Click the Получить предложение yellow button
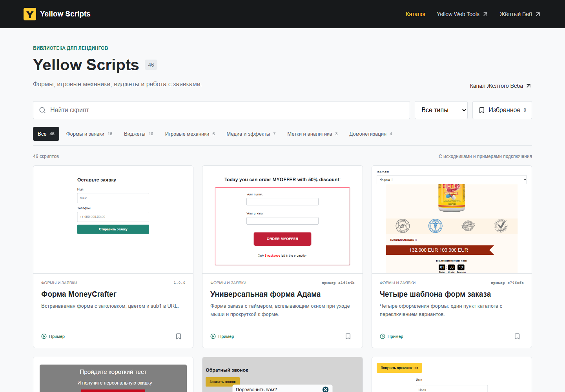The width and height of the screenshot is (565, 392). point(399,368)
